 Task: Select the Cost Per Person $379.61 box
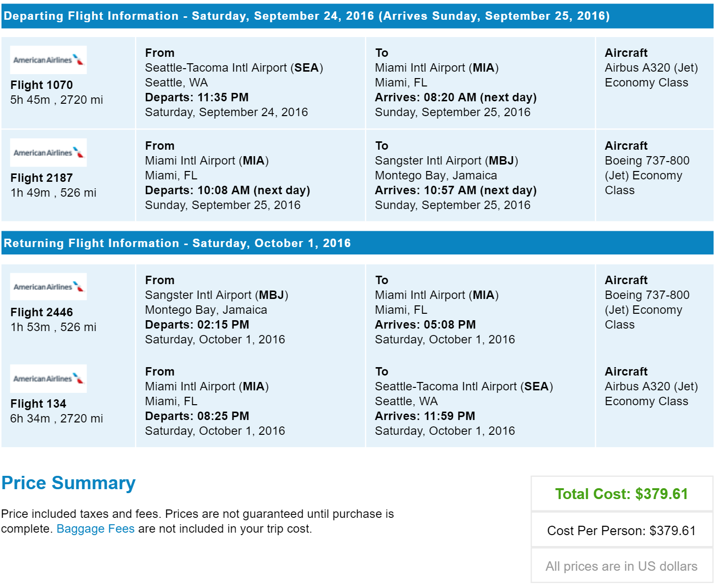[622, 530]
